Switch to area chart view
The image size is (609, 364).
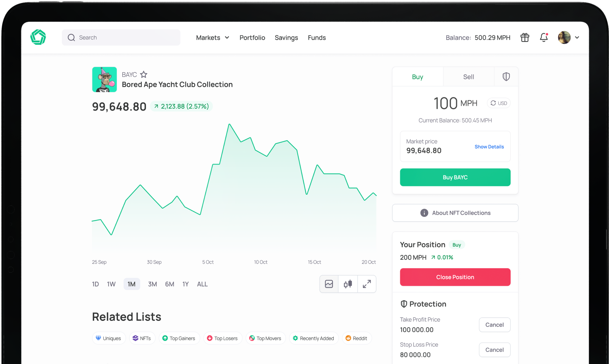click(x=329, y=284)
